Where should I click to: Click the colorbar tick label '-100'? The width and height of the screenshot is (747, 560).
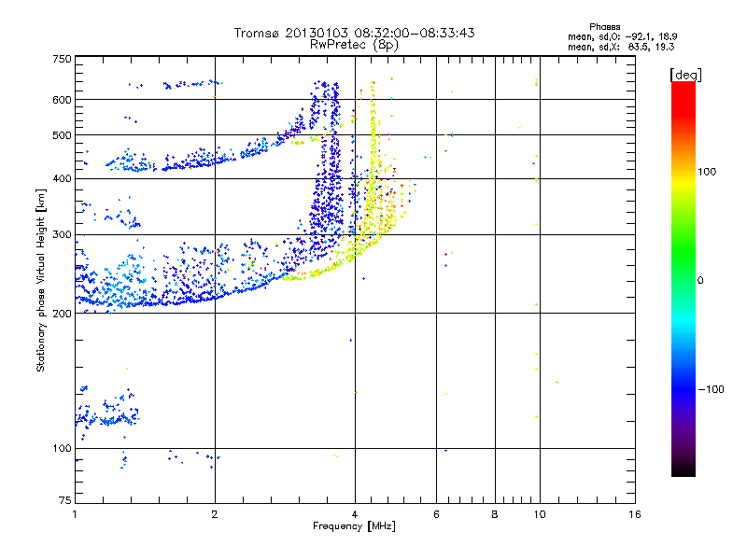pos(711,389)
